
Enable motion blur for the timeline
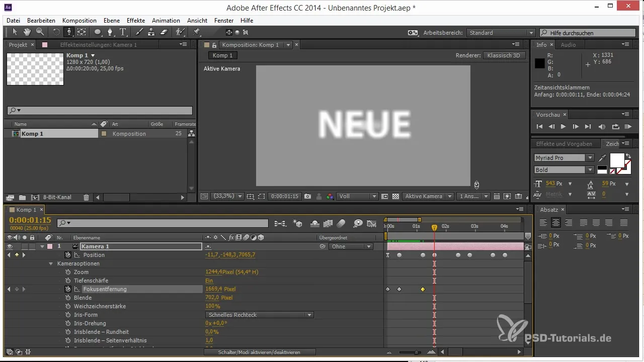pos(341,223)
